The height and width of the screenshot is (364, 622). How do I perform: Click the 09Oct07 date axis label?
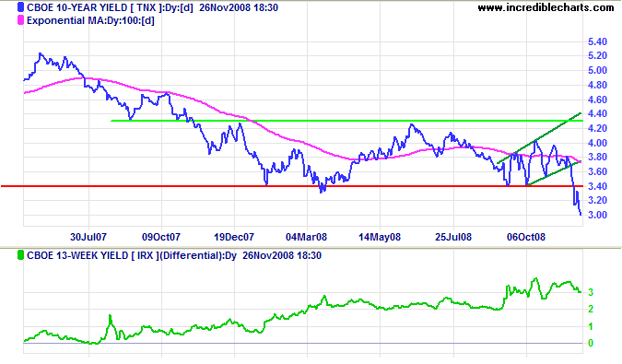[161, 237]
